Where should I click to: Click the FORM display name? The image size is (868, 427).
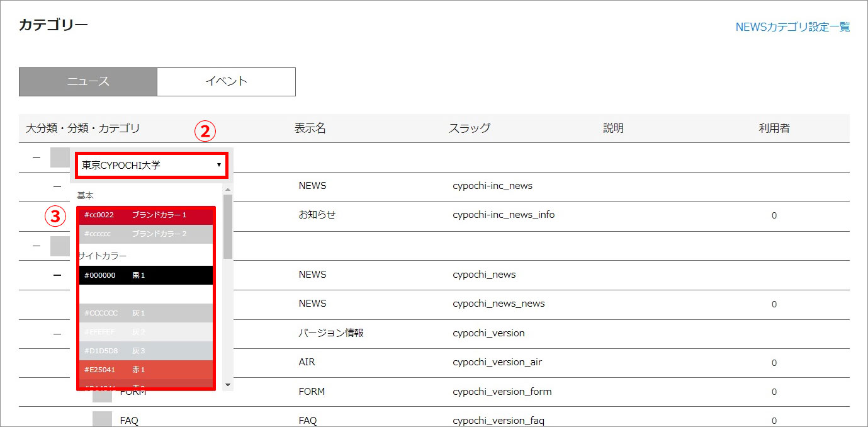[x=312, y=391]
